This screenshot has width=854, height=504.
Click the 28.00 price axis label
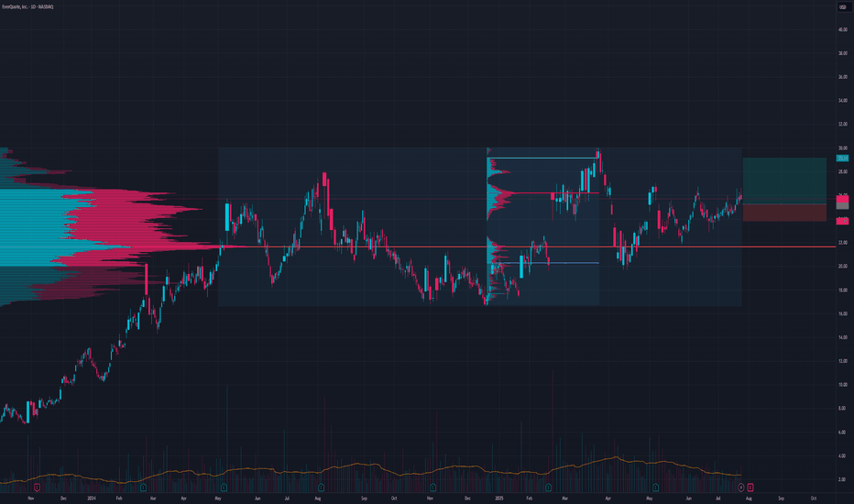843,171
